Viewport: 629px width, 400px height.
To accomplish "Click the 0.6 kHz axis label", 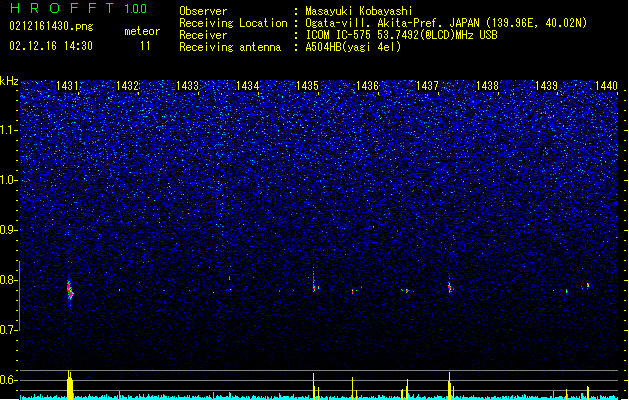I will click(x=8, y=380).
